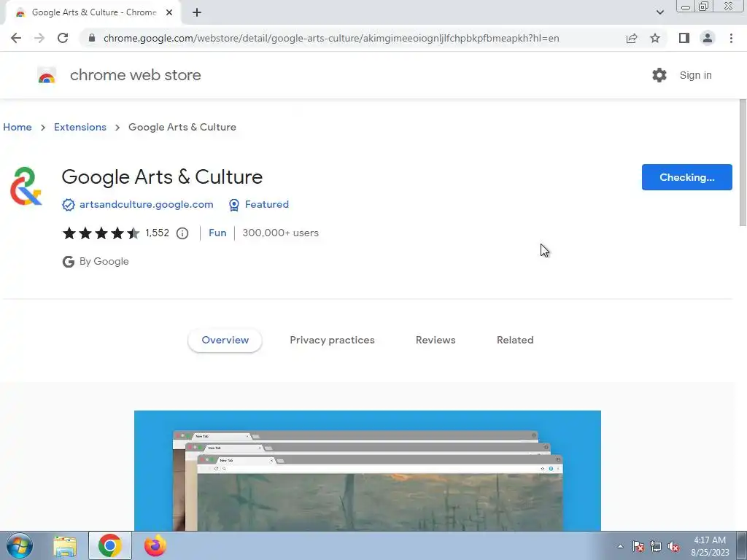Switch to the Reviews tab
747x560 pixels.
pos(436,340)
